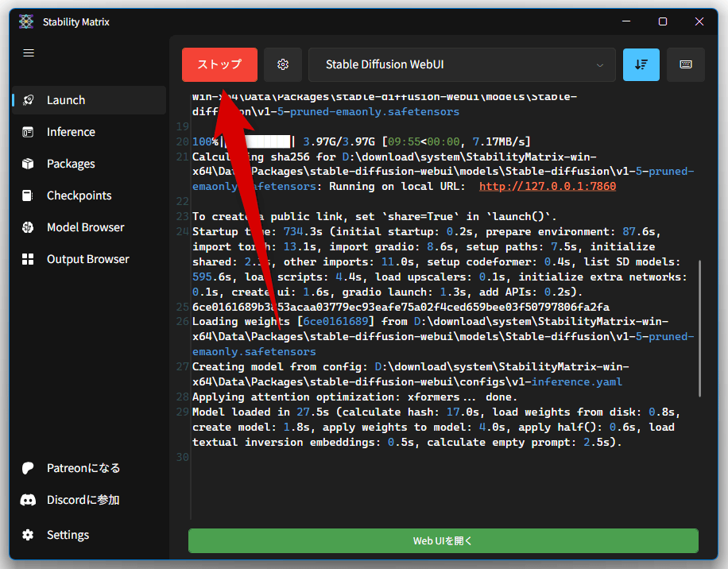Screen dimensions: 728x569
Task: Click the sha256 hash line 6ce0161689b3
Action: [x=401, y=308]
